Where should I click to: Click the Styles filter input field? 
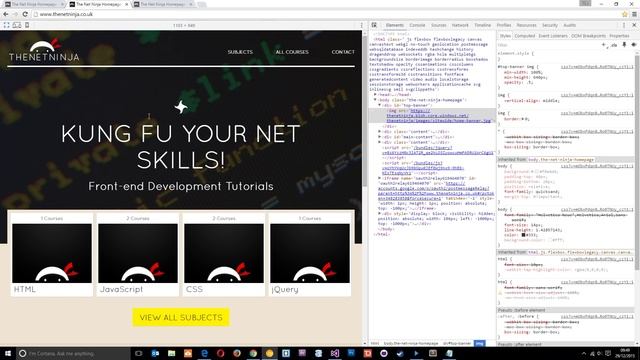[x=547, y=45]
